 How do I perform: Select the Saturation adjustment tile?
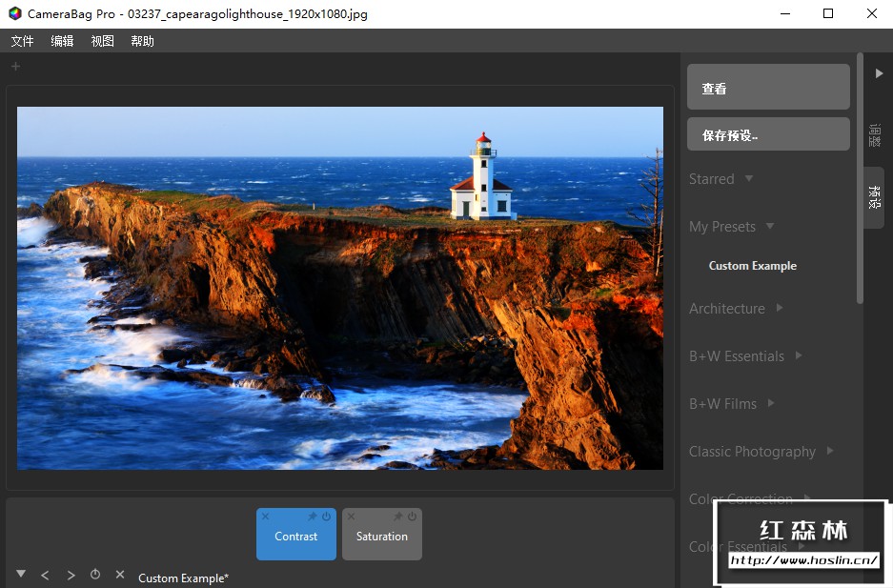[382, 537]
